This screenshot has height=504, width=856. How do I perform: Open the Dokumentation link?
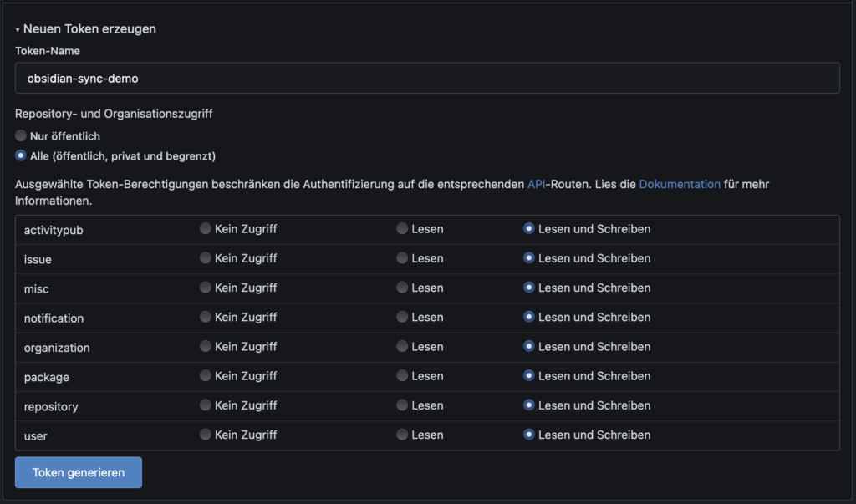680,184
